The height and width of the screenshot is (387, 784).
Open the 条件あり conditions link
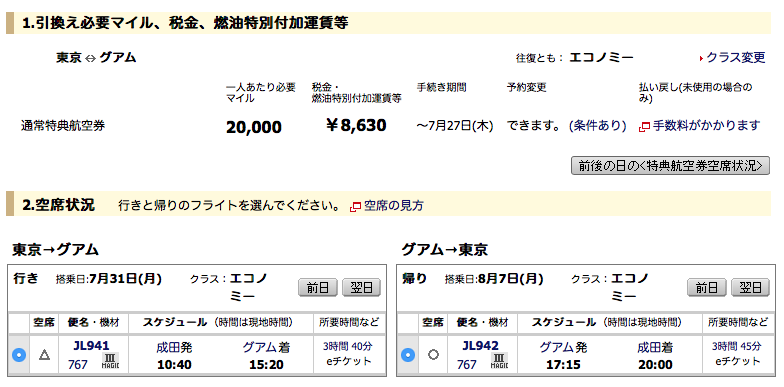[598, 126]
